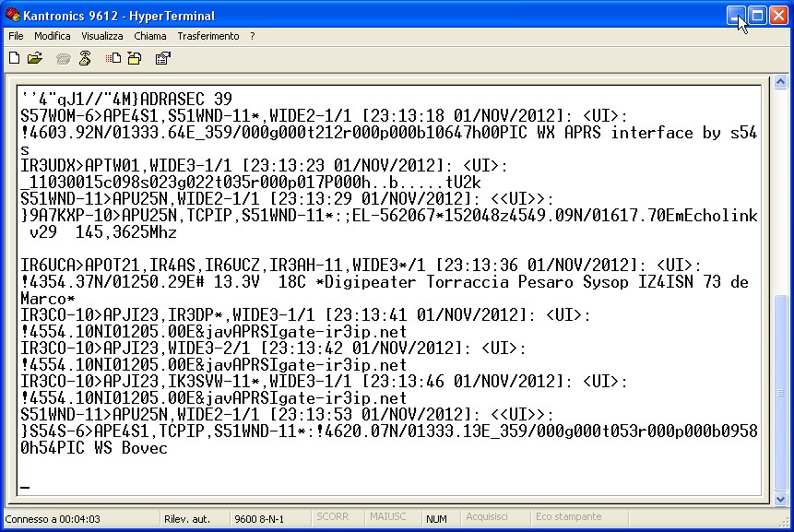Click 'IR6UCA>APOT21' terminal line
794x532 pixels.
point(79,265)
